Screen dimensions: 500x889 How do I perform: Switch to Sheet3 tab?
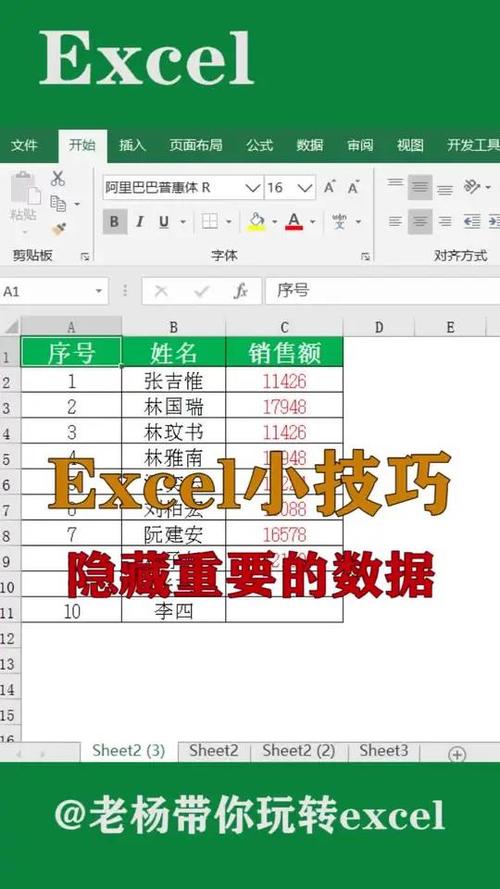[384, 751]
